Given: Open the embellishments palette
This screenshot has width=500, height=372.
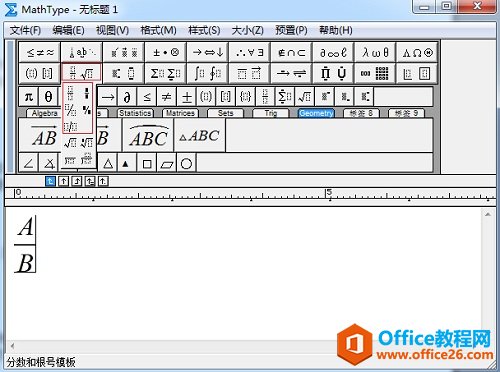Looking at the screenshot, I should [124, 52].
